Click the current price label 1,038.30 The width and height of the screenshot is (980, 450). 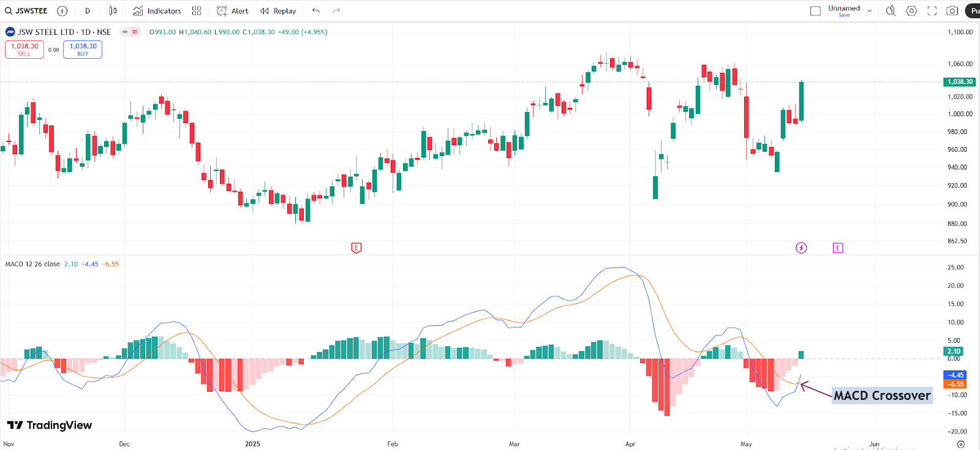click(x=960, y=82)
